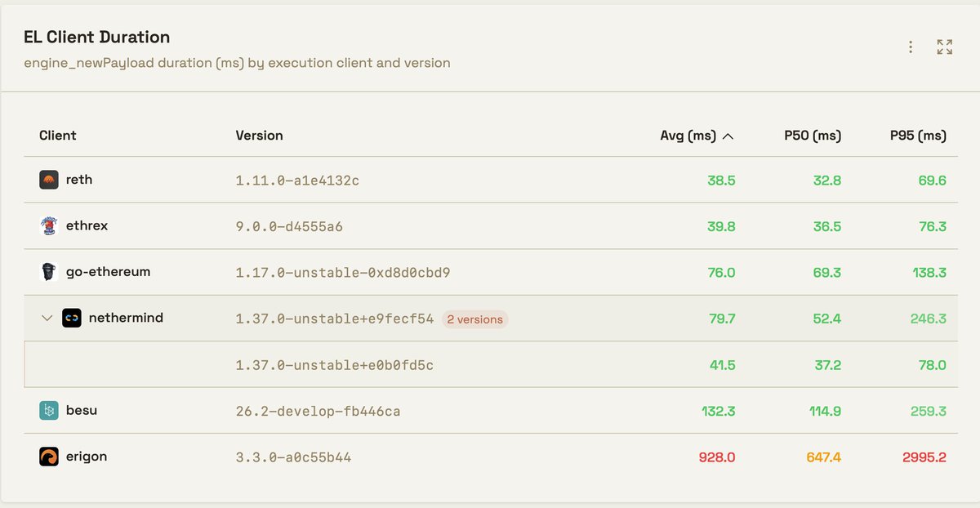Sort table by Avg (ms) column

[x=688, y=136]
